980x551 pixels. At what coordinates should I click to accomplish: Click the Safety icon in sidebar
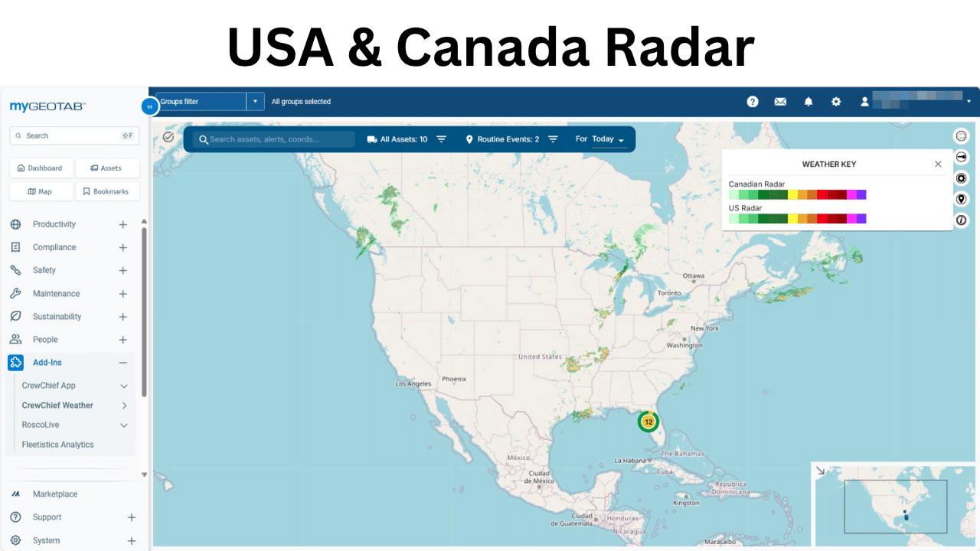click(x=15, y=270)
